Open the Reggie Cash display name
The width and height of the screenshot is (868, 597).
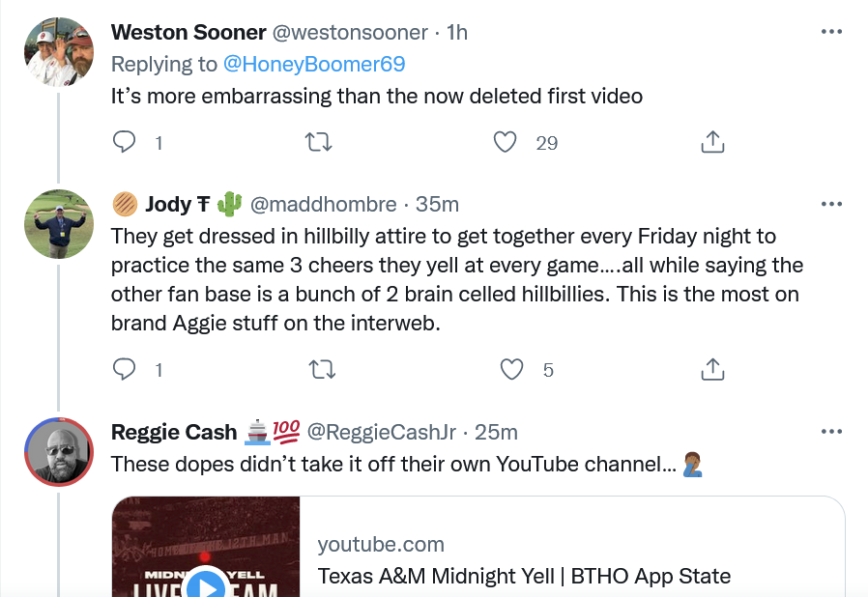click(x=175, y=432)
